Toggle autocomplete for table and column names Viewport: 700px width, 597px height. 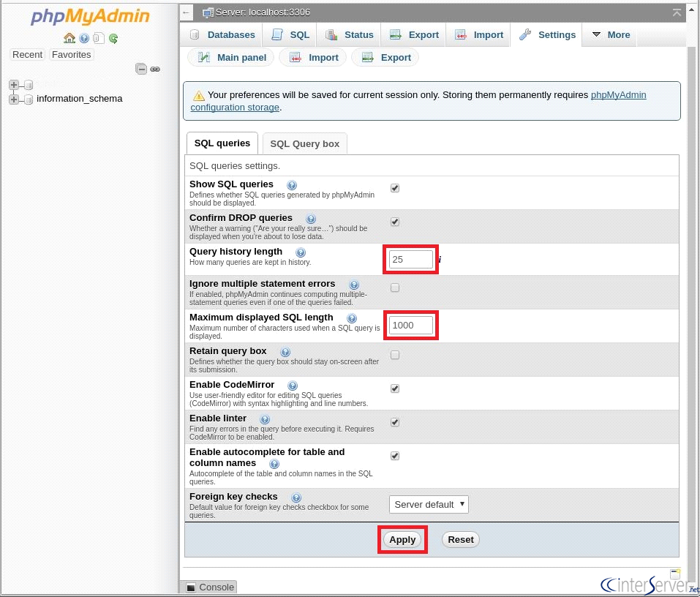[395, 456]
